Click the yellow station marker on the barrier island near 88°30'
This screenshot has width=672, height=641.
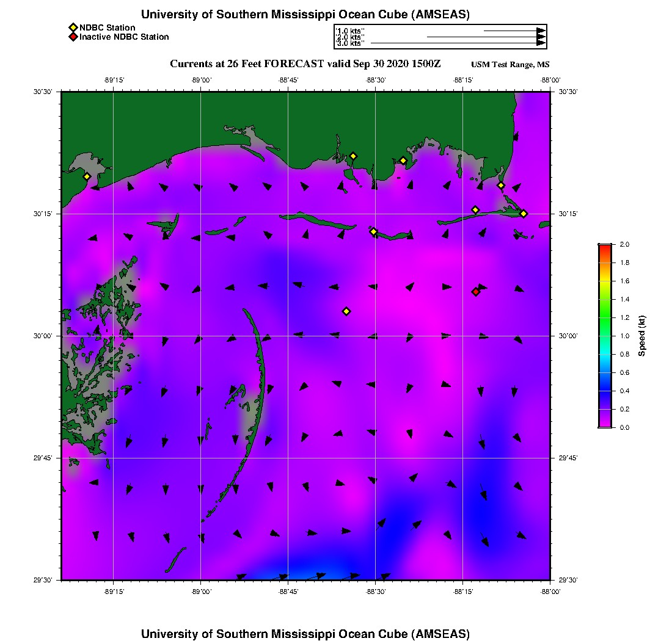coord(374,231)
